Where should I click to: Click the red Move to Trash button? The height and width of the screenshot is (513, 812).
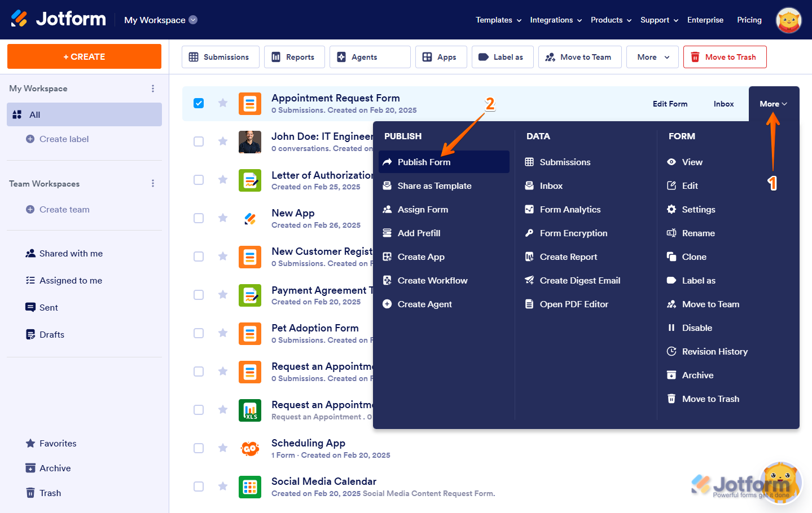point(725,57)
